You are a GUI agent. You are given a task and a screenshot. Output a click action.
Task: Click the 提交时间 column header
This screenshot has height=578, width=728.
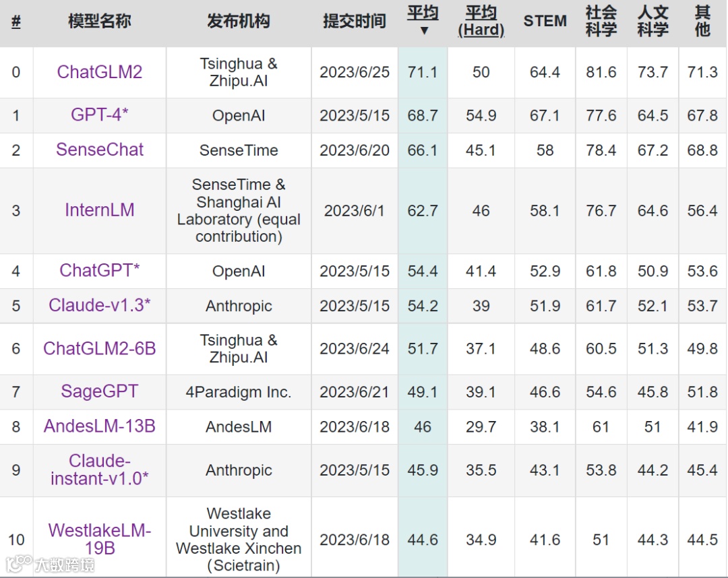point(355,22)
